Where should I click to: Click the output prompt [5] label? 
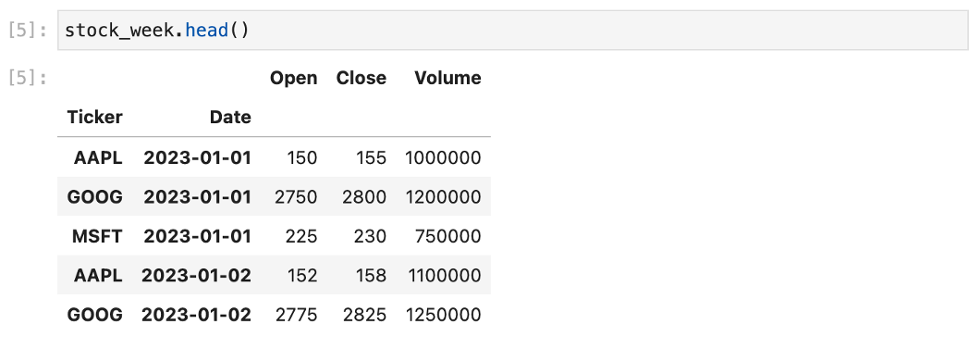(x=28, y=78)
